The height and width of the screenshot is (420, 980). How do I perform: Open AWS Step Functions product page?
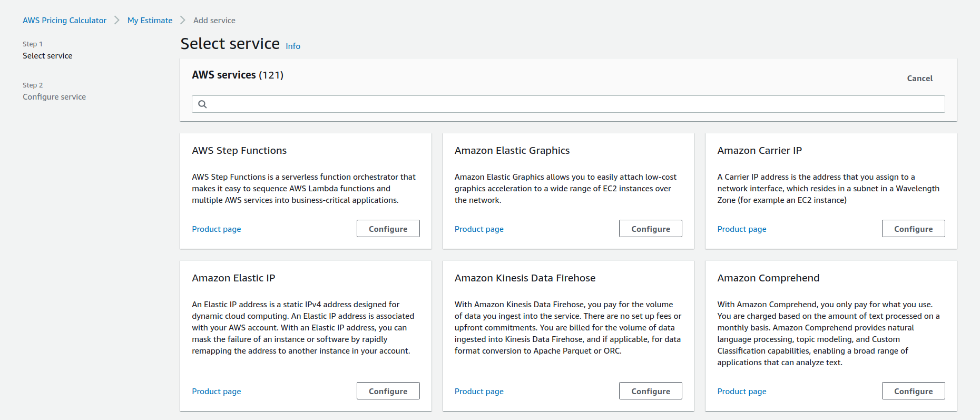pos(216,229)
